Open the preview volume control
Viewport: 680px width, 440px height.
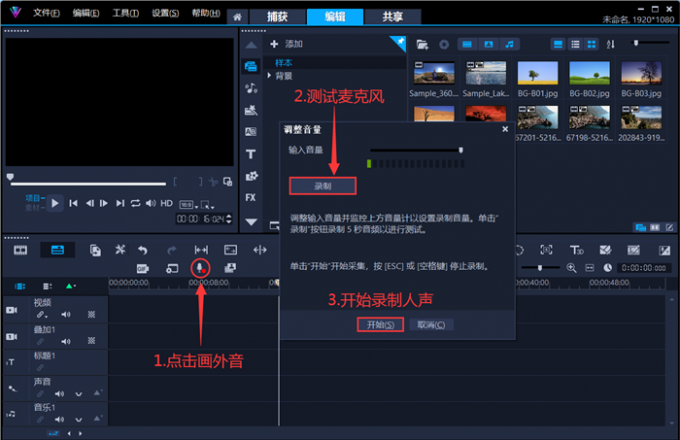click(150, 203)
